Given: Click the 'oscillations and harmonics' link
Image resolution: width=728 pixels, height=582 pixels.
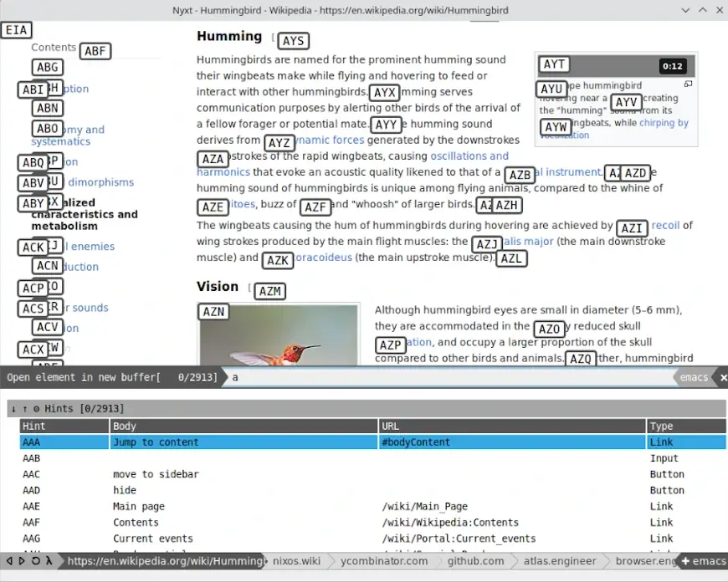Looking at the screenshot, I should 469,156.
